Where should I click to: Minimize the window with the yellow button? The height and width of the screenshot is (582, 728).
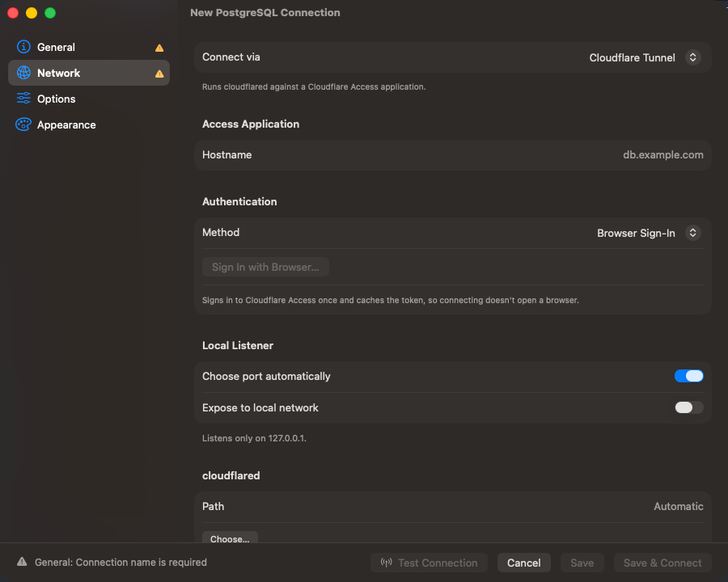click(x=32, y=13)
